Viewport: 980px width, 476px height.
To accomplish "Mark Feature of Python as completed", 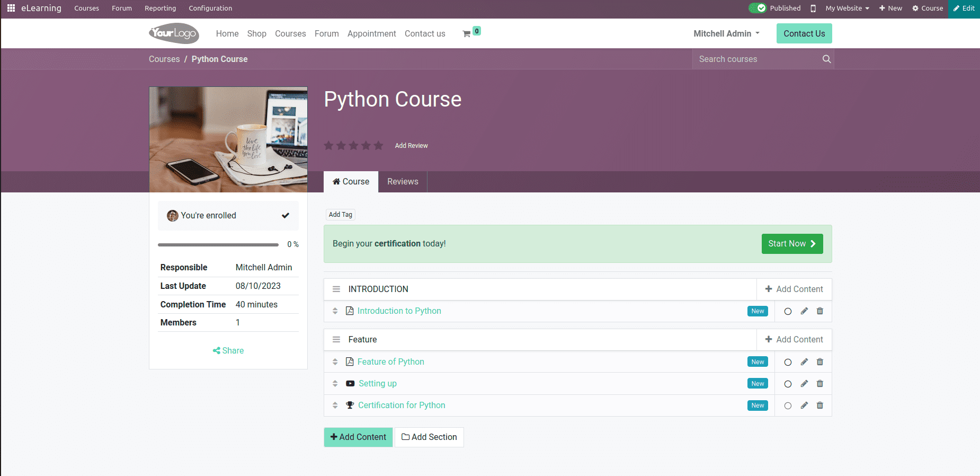I will pyautogui.click(x=788, y=363).
